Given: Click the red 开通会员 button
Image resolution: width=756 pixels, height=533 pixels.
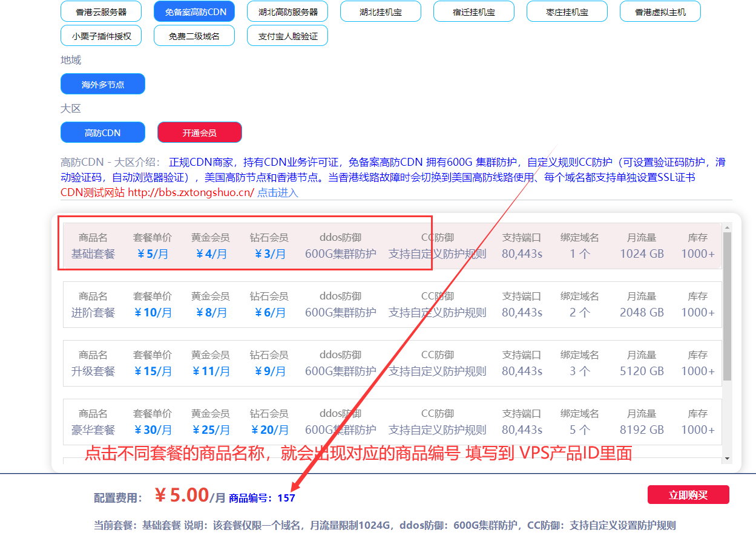Looking at the screenshot, I should (x=200, y=132).
